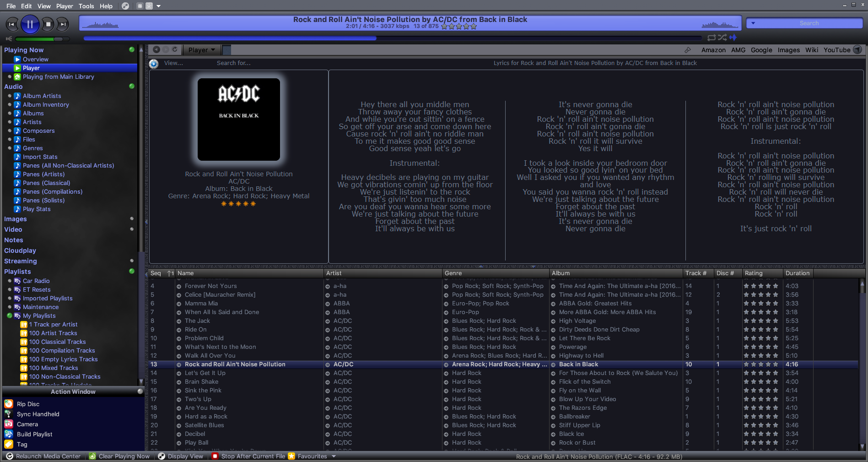This screenshot has height=462, width=868.
Task: Click the round icon left of View...
Action: [x=154, y=64]
